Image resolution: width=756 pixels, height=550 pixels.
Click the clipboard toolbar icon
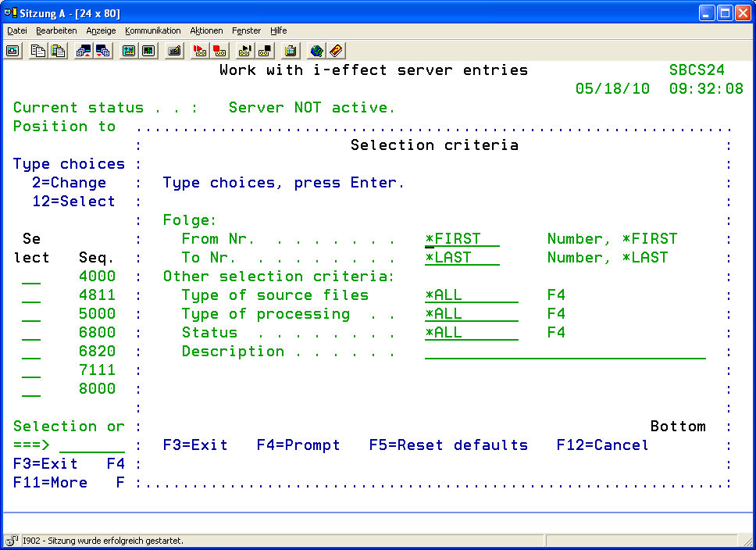click(x=291, y=51)
